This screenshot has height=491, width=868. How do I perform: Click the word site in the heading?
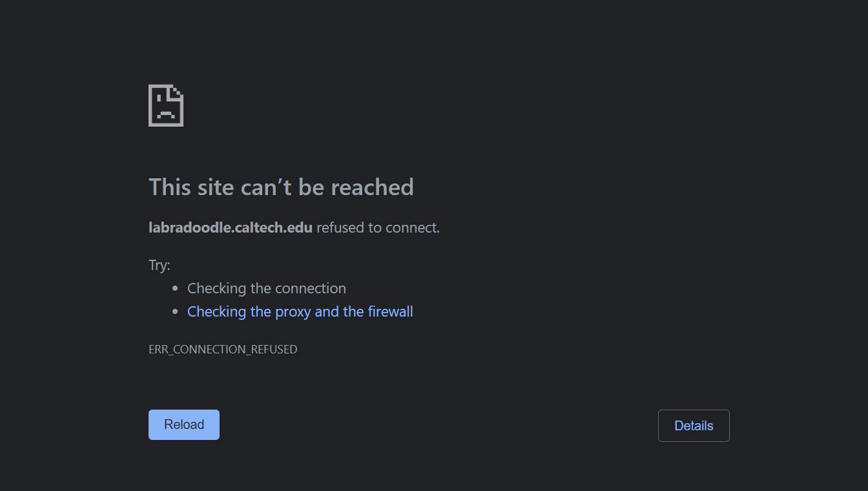click(214, 187)
